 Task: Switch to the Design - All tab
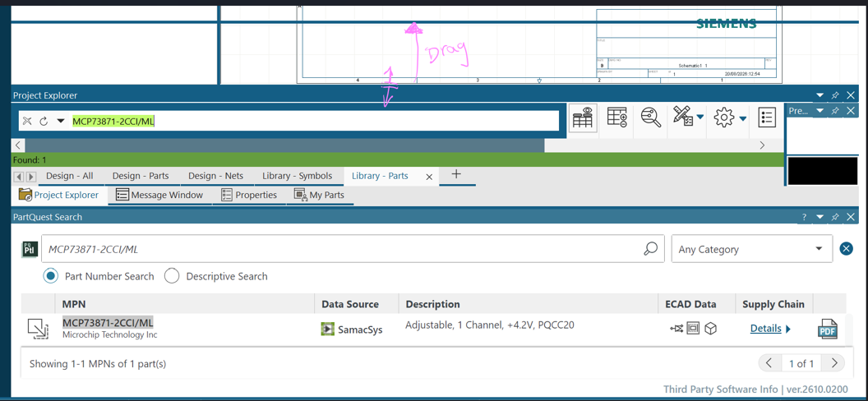click(x=69, y=176)
